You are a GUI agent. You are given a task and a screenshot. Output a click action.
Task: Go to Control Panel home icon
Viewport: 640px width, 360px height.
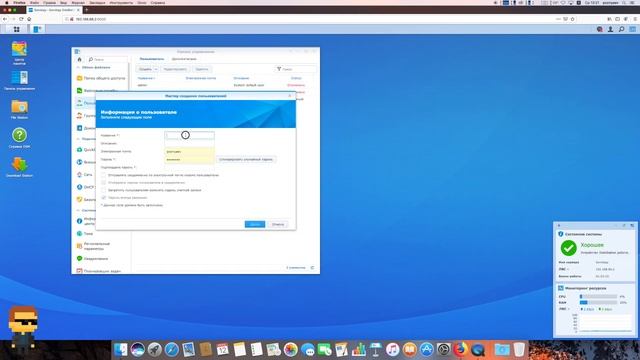tap(80, 59)
